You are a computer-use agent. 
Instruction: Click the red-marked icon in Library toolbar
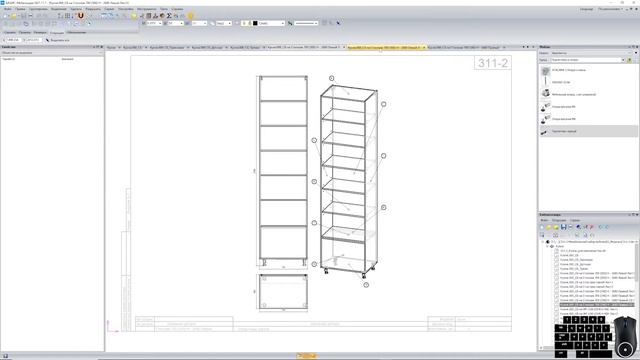pos(591,227)
